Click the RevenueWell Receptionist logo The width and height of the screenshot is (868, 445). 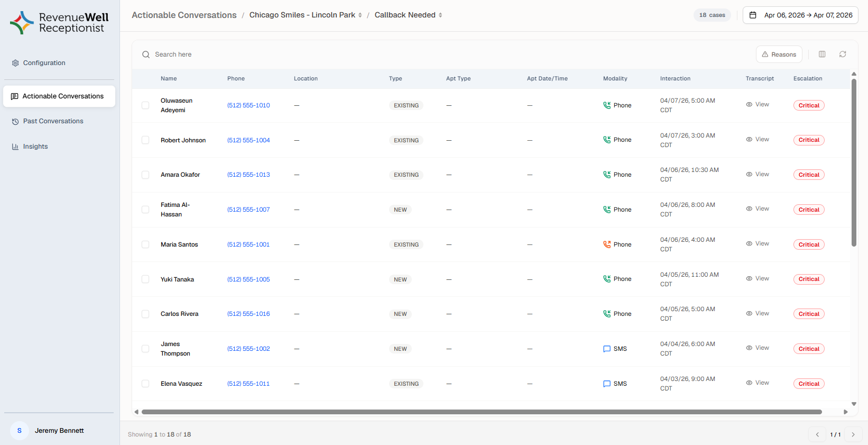[x=59, y=23]
